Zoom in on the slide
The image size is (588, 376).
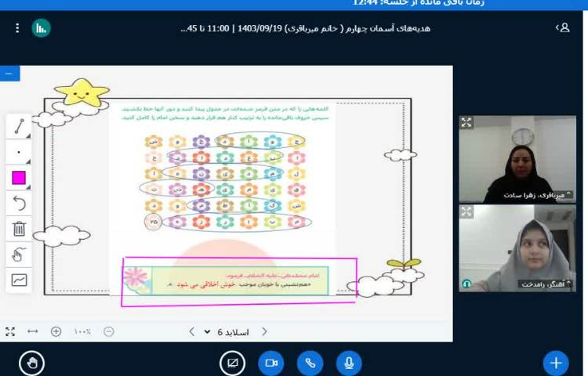coord(56,331)
